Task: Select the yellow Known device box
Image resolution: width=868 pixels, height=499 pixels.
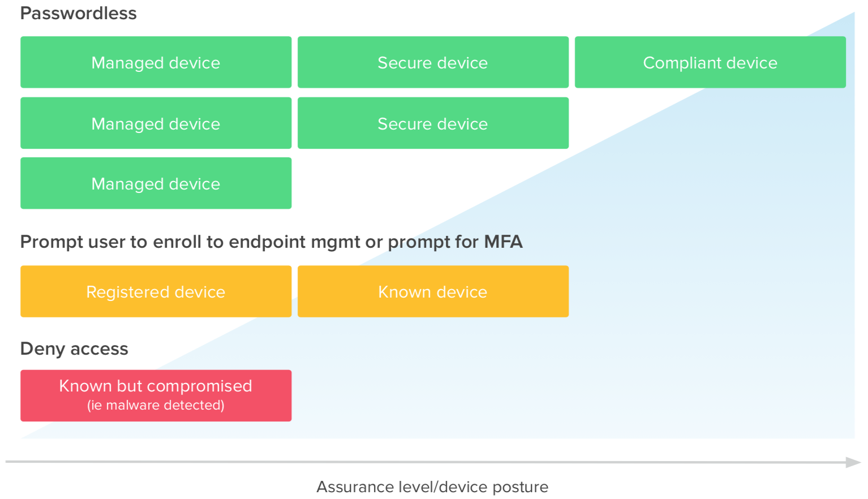Action: (433, 291)
